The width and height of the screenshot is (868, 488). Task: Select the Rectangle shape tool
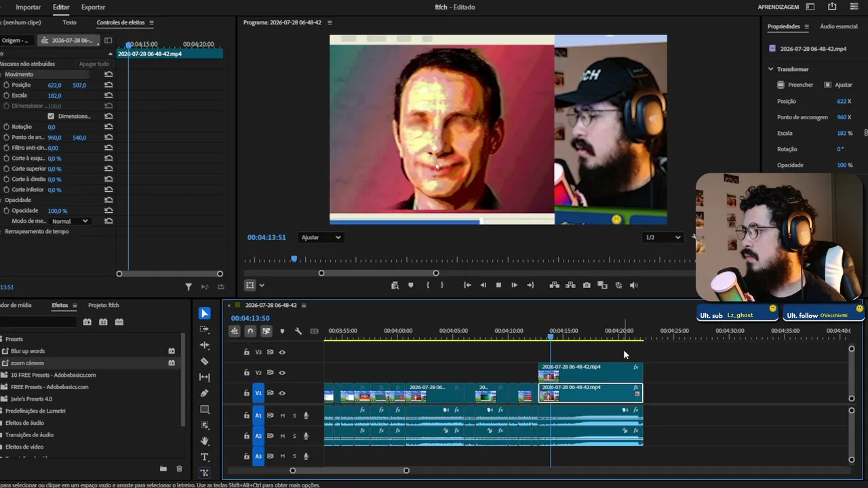tap(204, 409)
